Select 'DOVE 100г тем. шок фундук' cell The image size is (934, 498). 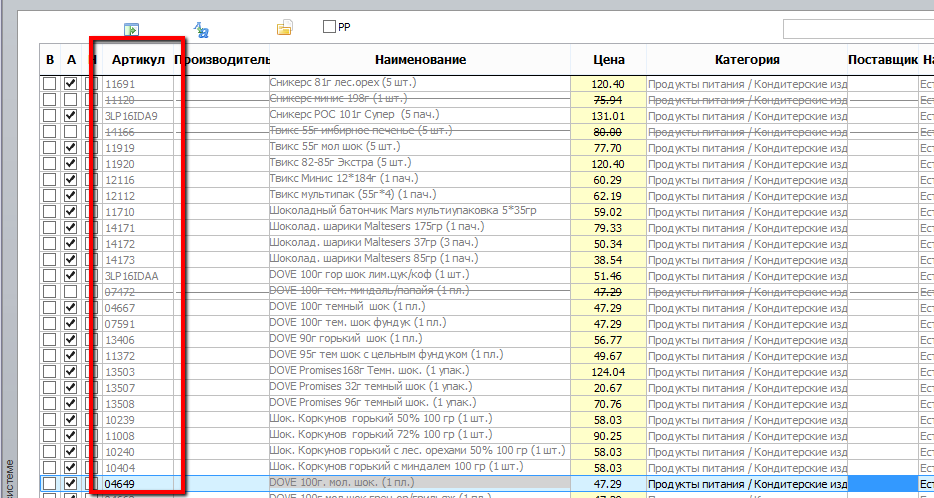420,323
